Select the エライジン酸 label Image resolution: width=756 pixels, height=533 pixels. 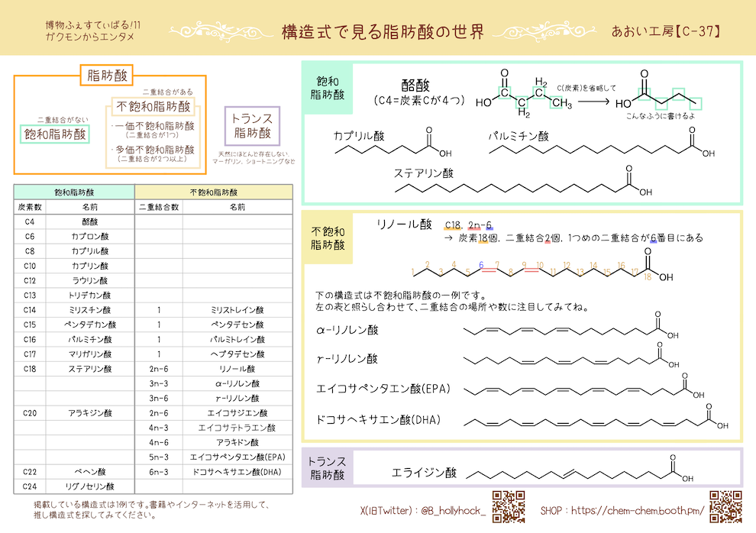pos(425,473)
